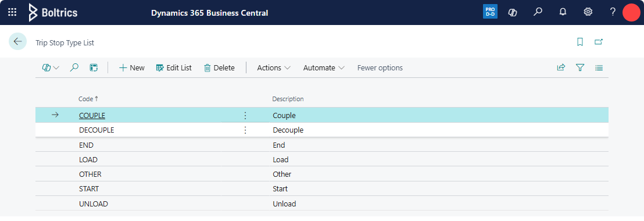Open the COUPLE code link

pos(92,115)
